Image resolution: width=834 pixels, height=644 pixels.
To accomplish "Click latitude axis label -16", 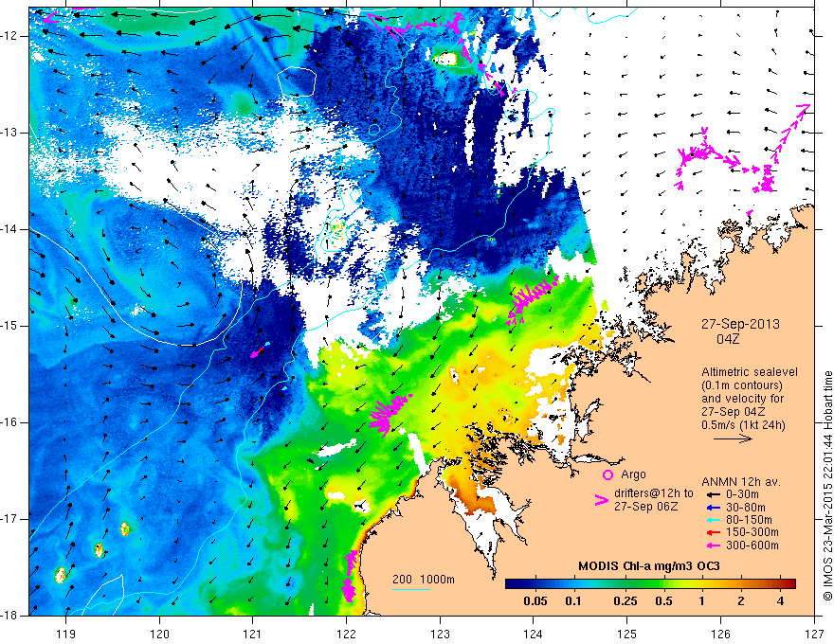I will pyautogui.click(x=9, y=423).
